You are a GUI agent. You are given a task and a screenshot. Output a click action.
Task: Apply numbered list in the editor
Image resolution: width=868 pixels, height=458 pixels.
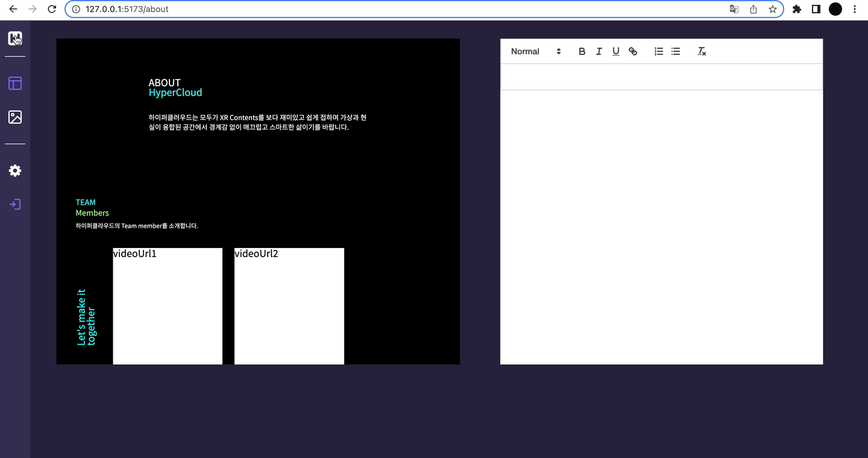(x=659, y=51)
